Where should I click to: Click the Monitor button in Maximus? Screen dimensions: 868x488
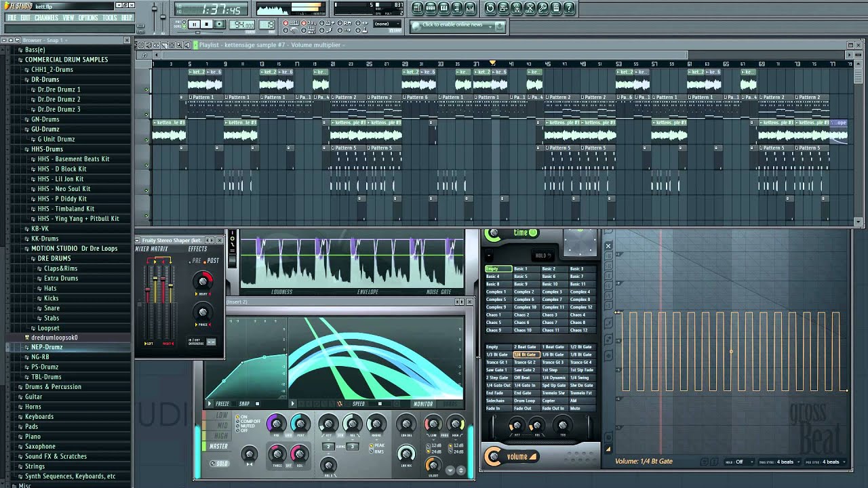[423, 404]
